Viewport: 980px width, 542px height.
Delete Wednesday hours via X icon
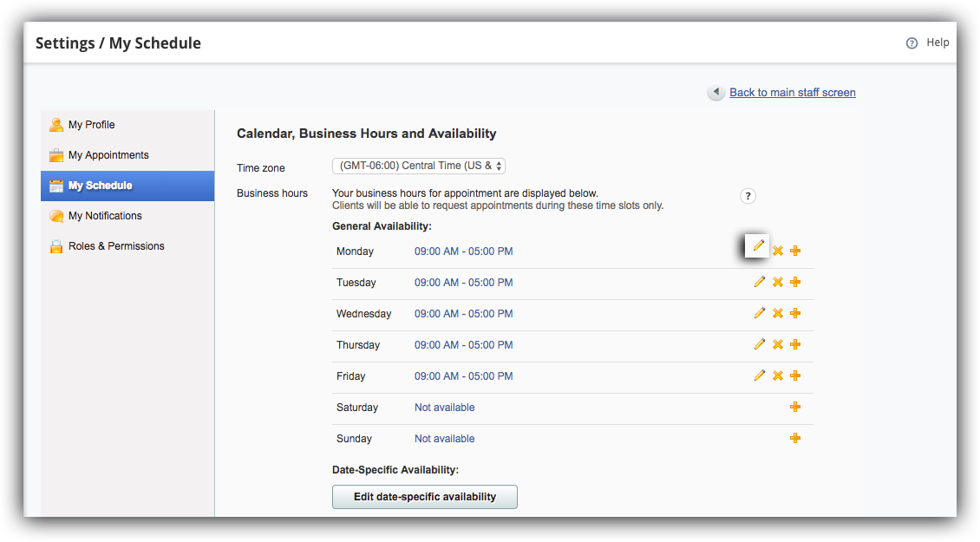(778, 313)
